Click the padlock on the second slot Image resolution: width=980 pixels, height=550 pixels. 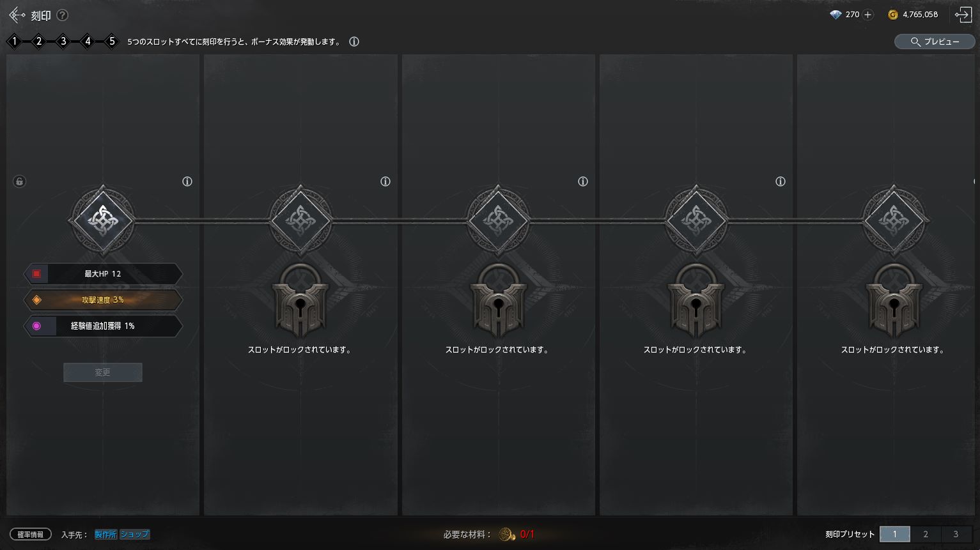(300, 301)
